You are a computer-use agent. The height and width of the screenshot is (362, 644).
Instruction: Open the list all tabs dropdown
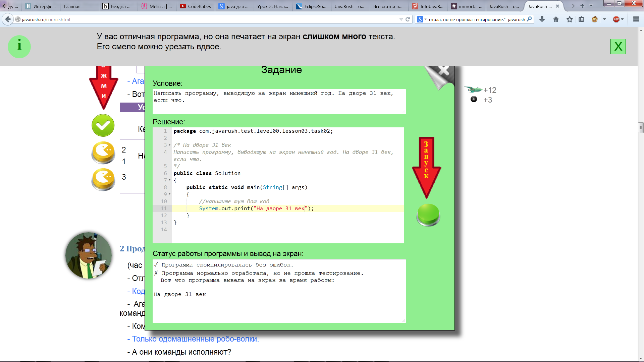coord(591,6)
